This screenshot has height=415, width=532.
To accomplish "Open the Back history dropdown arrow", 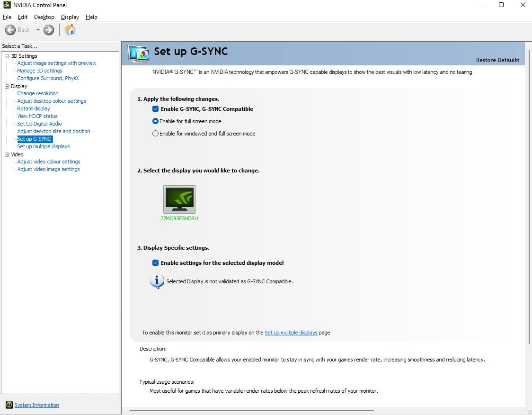I will (x=38, y=30).
